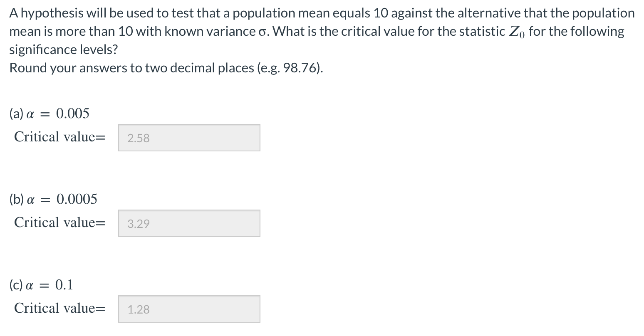
Task: Click the label (a) α = 0.005
Action: (49, 113)
